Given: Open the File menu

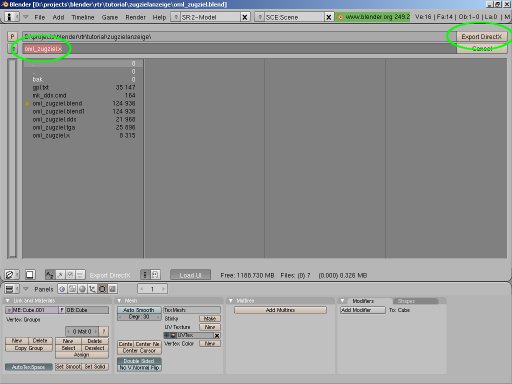Looking at the screenshot, I should click(x=39, y=17).
